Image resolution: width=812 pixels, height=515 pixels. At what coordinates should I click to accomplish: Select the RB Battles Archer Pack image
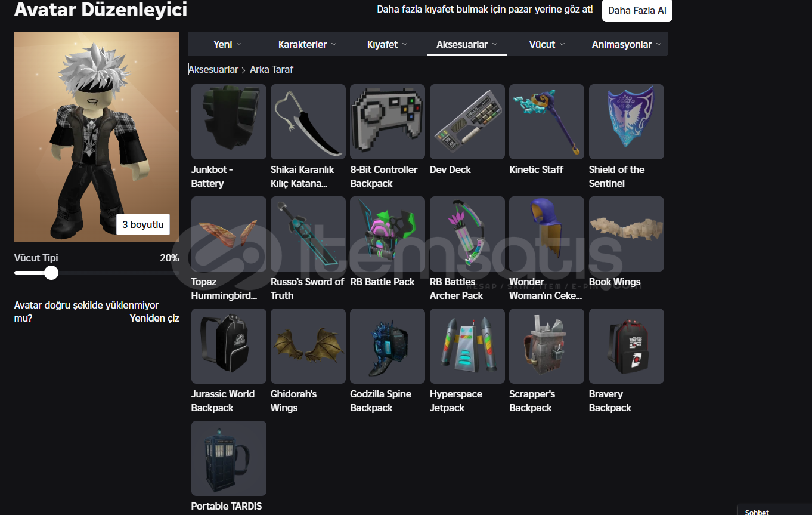[x=467, y=234]
